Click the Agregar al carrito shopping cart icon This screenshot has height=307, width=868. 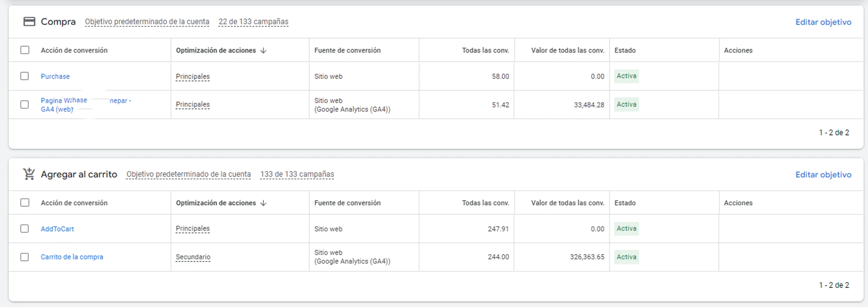click(x=28, y=174)
